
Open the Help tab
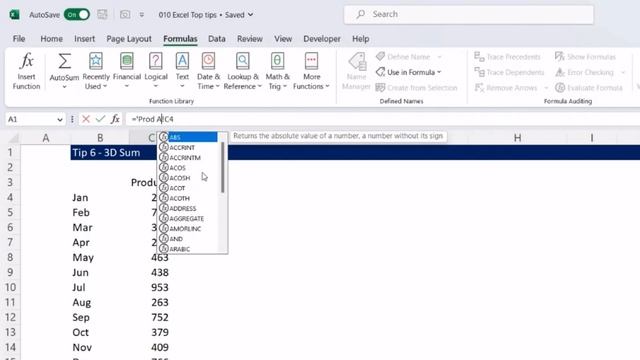(360, 39)
